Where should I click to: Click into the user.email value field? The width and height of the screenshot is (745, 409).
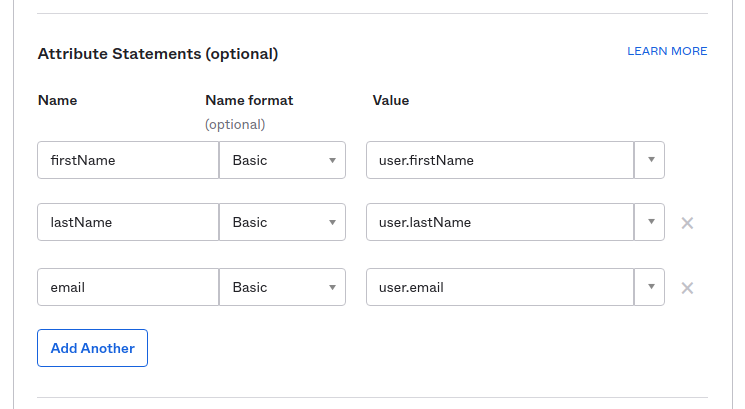point(500,287)
